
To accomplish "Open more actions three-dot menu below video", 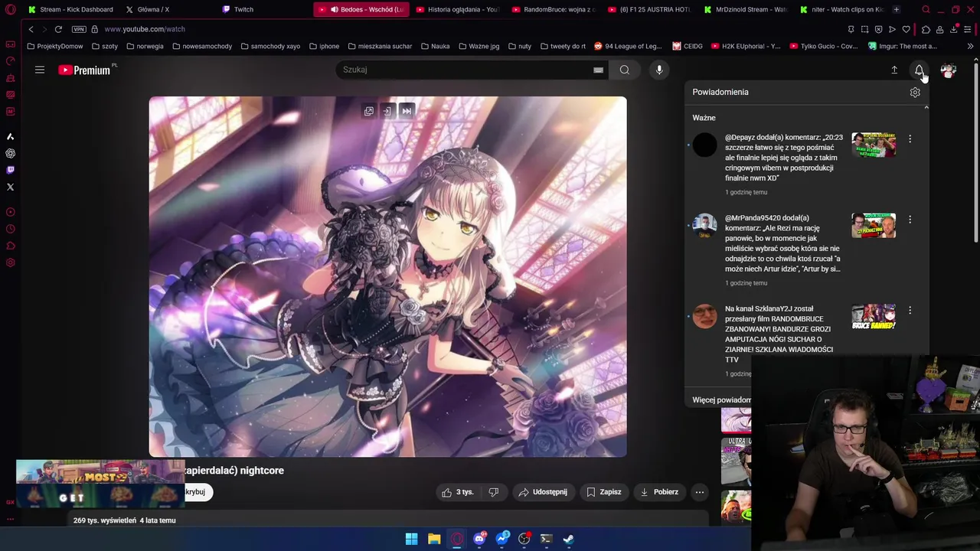I will (x=700, y=492).
